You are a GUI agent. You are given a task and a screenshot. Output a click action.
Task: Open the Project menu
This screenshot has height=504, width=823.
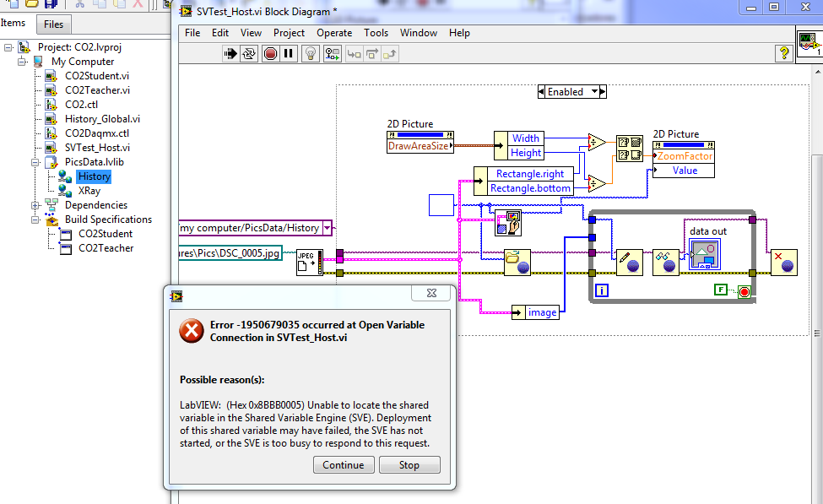[290, 33]
